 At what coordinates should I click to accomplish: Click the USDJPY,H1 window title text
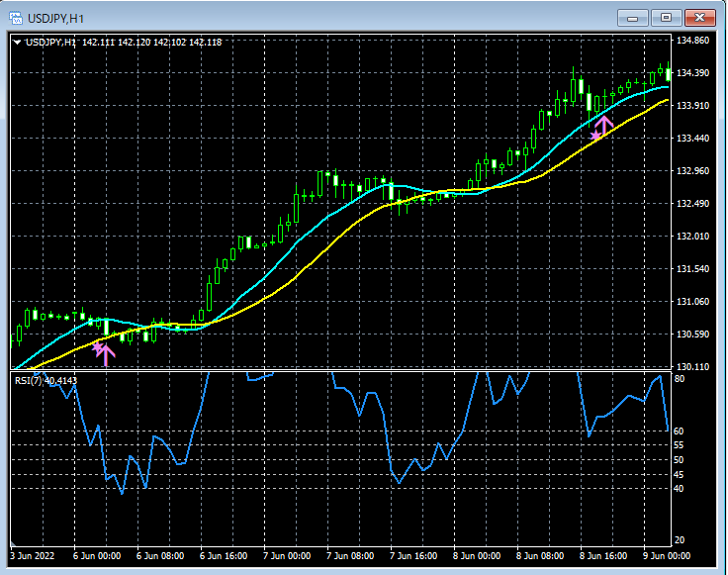tap(55, 19)
